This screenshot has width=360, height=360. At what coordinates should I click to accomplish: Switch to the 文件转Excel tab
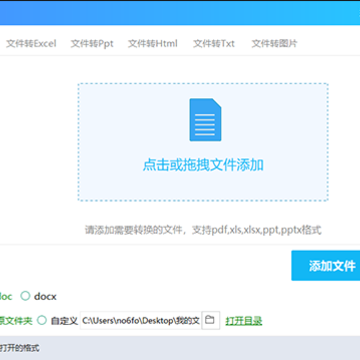pyautogui.click(x=31, y=44)
